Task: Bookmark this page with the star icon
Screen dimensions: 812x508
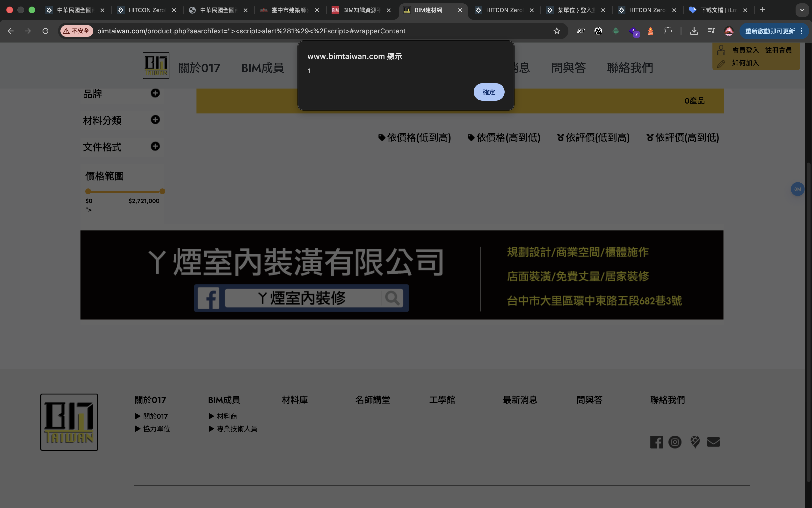Action: click(x=557, y=31)
